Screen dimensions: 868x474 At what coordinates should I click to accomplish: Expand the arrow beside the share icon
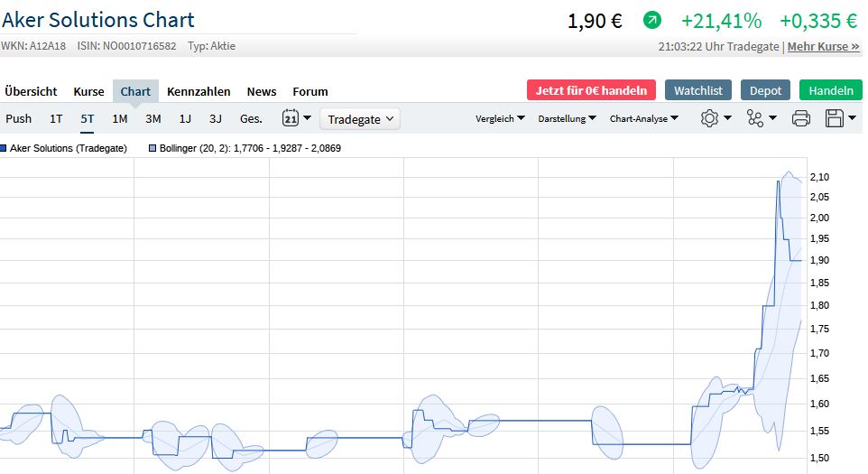[772, 117]
